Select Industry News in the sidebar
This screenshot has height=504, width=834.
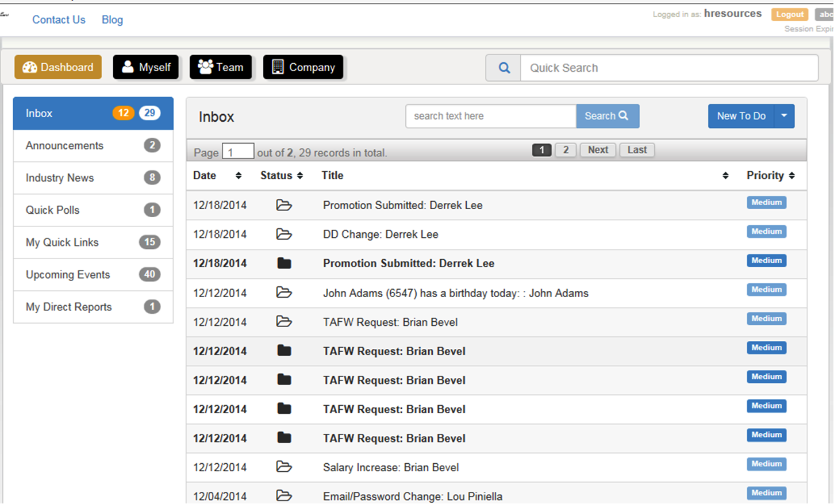click(x=59, y=178)
